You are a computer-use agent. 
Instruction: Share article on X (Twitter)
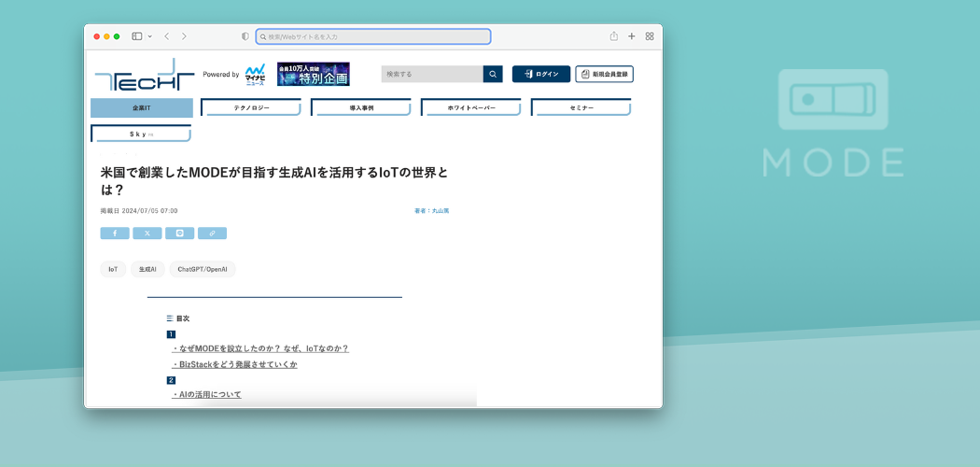(147, 233)
